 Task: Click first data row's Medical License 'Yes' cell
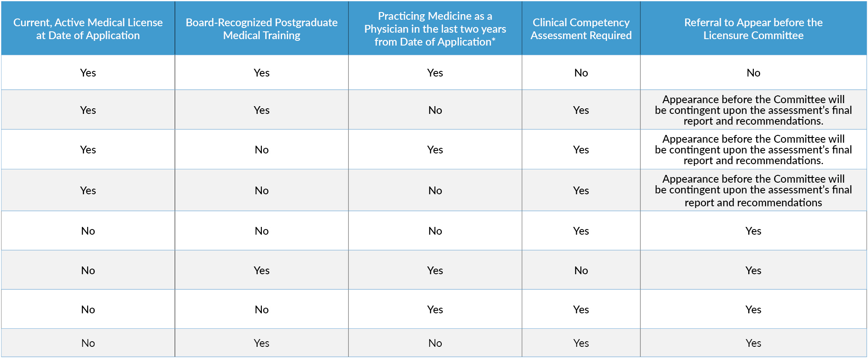coord(88,73)
